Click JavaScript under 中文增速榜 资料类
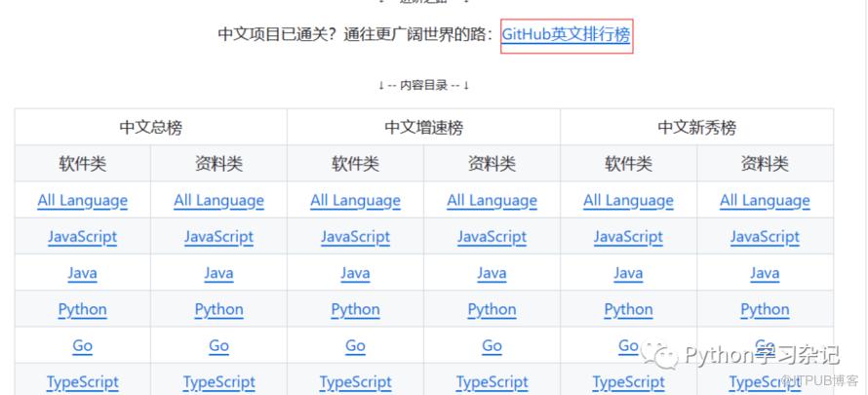Image resolution: width=868 pixels, height=395 pixels. coord(492,237)
